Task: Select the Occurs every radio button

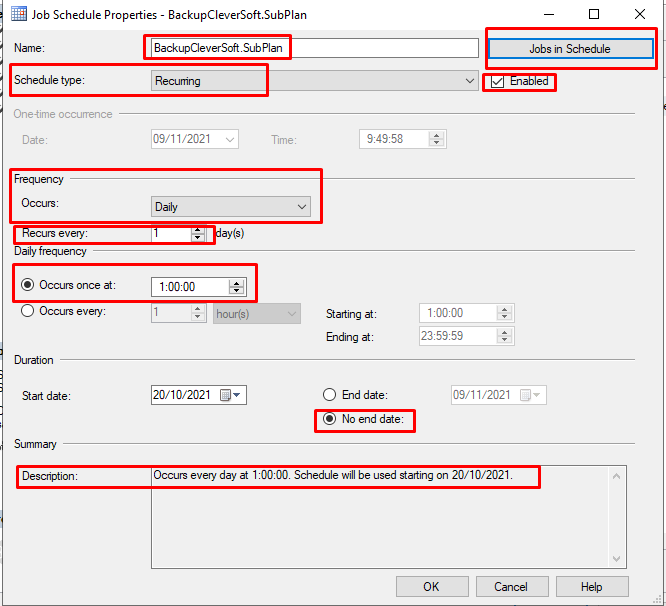Action: coord(28,311)
